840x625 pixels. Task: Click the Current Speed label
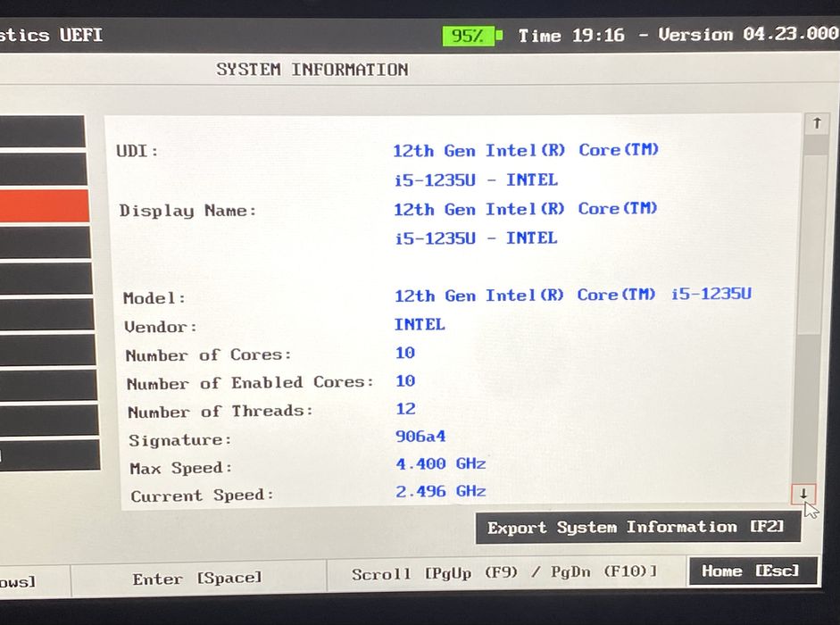[x=202, y=496]
